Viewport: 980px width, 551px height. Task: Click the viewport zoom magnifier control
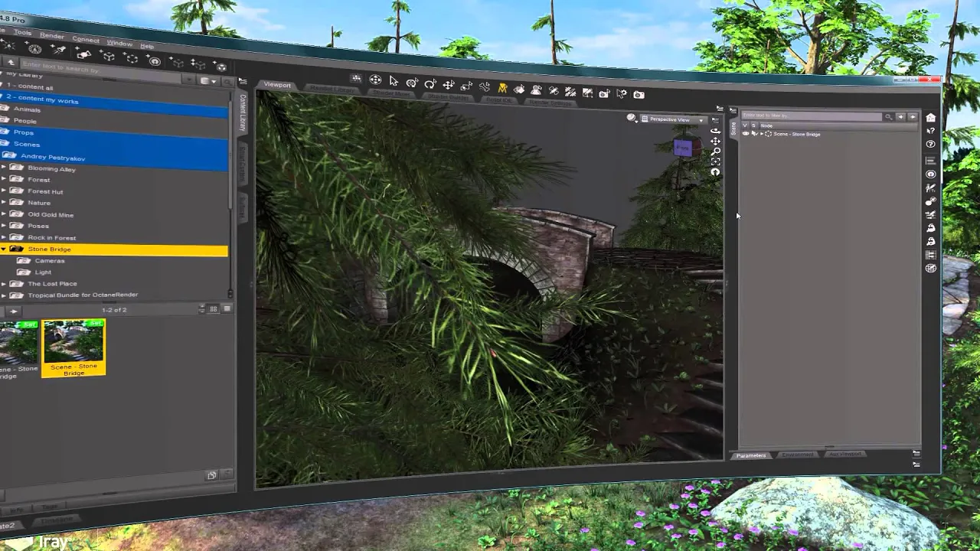click(x=715, y=152)
